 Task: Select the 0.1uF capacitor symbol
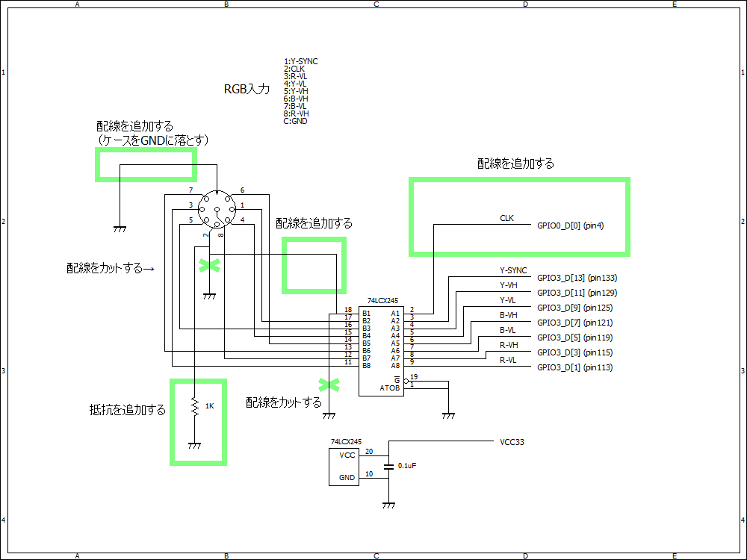coord(388,466)
